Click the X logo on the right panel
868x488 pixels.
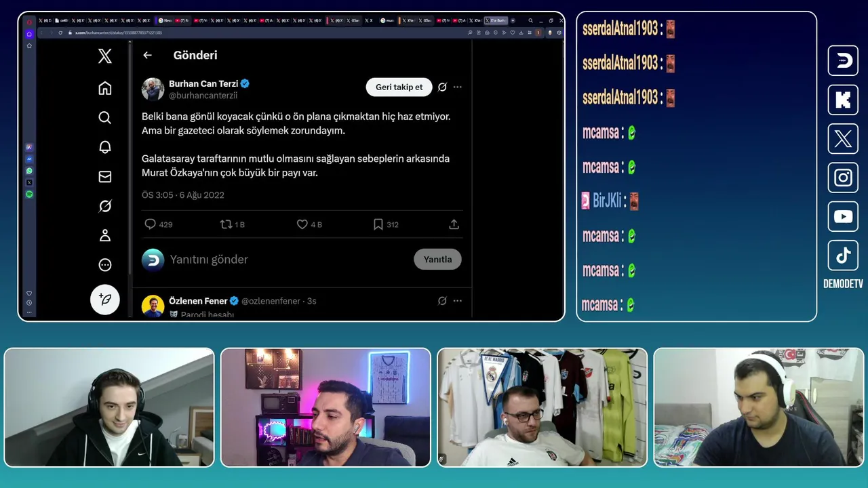pyautogui.click(x=843, y=139)
